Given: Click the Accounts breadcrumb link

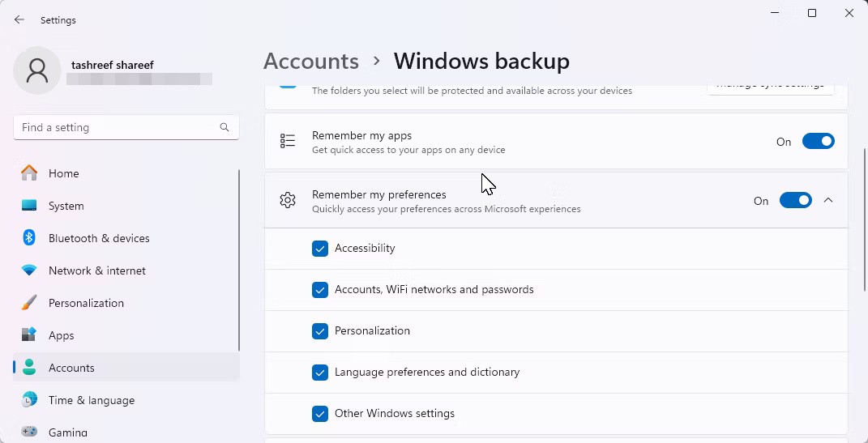Looking at the screenshot, I should pos(311,62).
